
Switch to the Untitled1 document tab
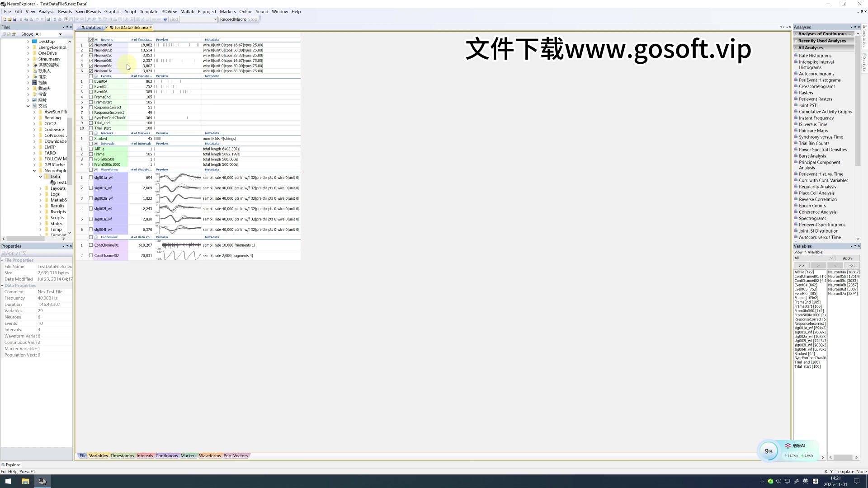coord(93,27)
